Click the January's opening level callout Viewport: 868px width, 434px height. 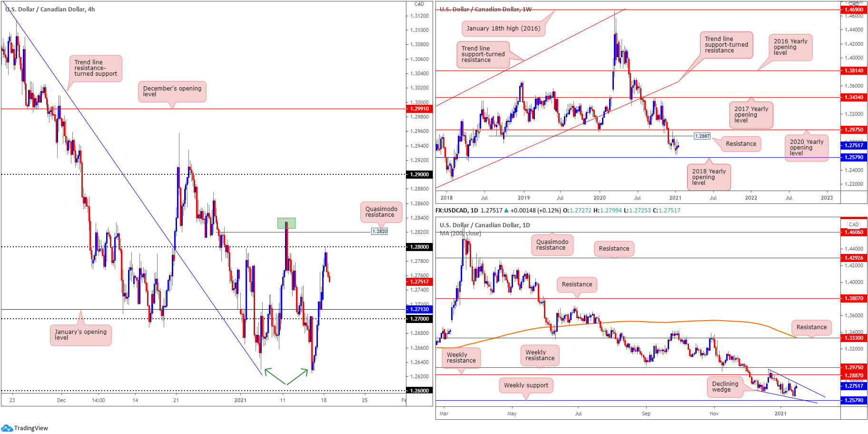coord(80,335)
